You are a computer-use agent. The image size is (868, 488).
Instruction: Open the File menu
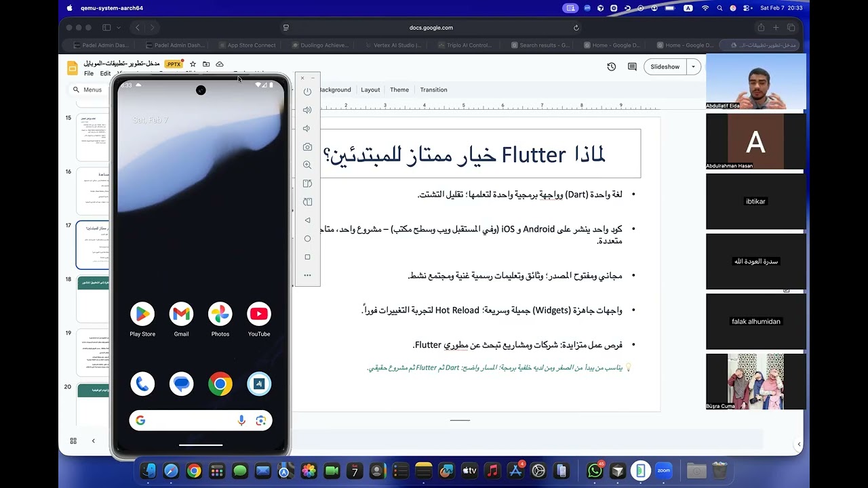pyautogui.click(x=89, y=73)
